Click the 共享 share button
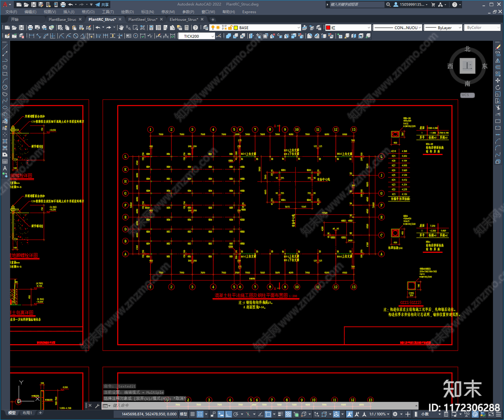 click(102, 4)
